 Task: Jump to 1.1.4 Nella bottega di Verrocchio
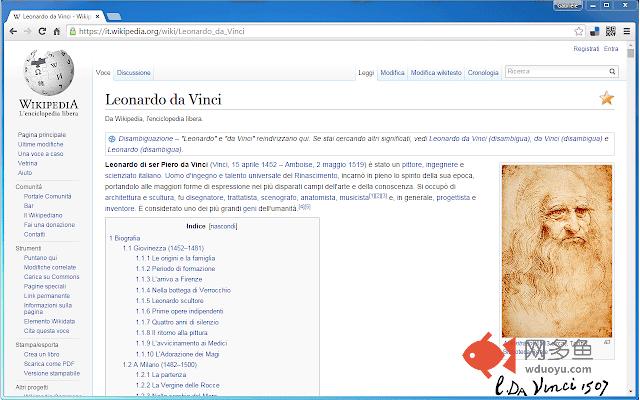[183, 290]
